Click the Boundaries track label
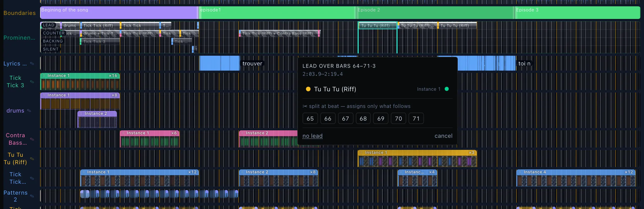This screenshot has height=209, width=644. [19, 13]
